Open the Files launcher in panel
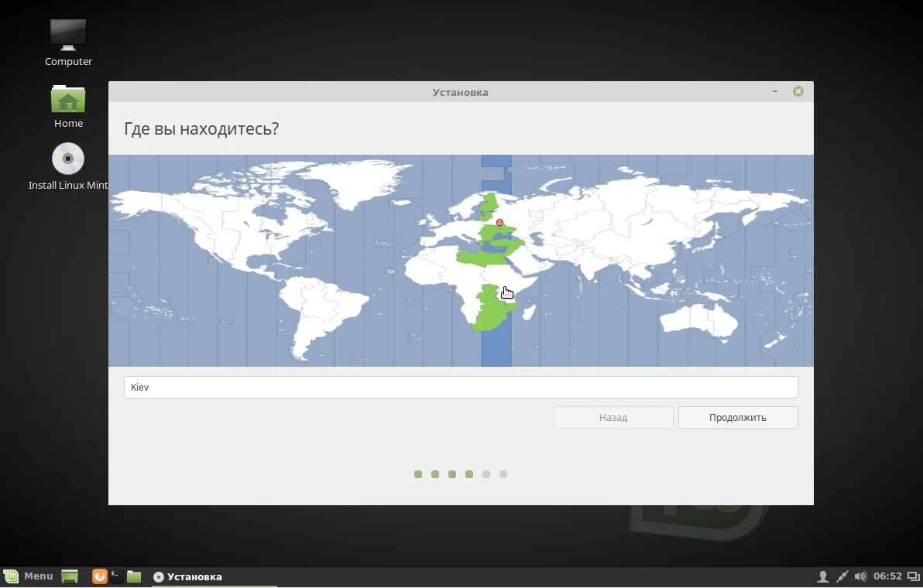The width and height of the screenshot is (923, 588). click(134, 577)
